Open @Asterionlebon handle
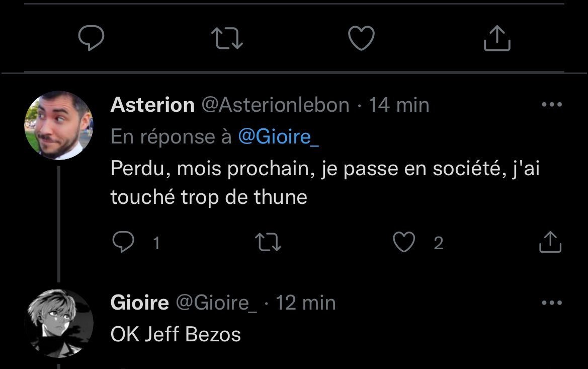This screenshot has height=369, width=588. [275, 105]
